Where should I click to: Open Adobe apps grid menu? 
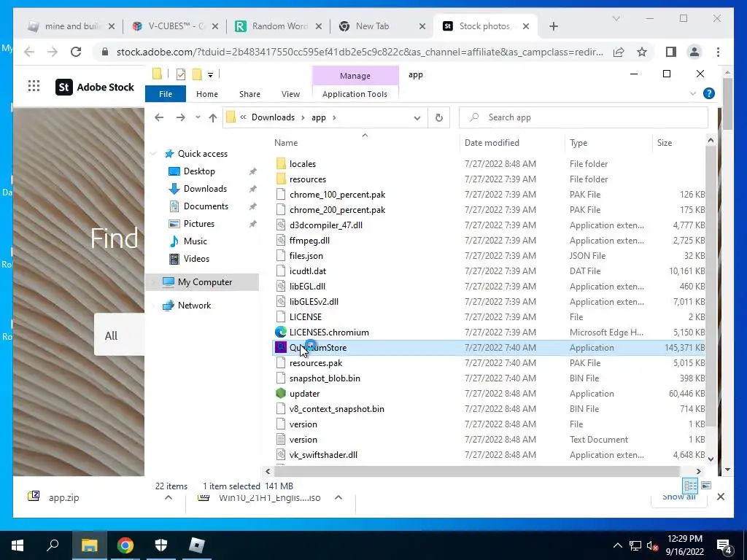tap(34, 86)
